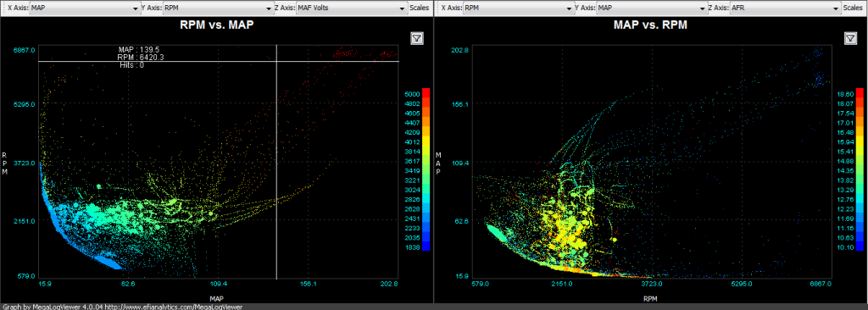Click legend value 2431 in MAF Volts scale
Screen dimensions: 868x310
tap(414, 218)
